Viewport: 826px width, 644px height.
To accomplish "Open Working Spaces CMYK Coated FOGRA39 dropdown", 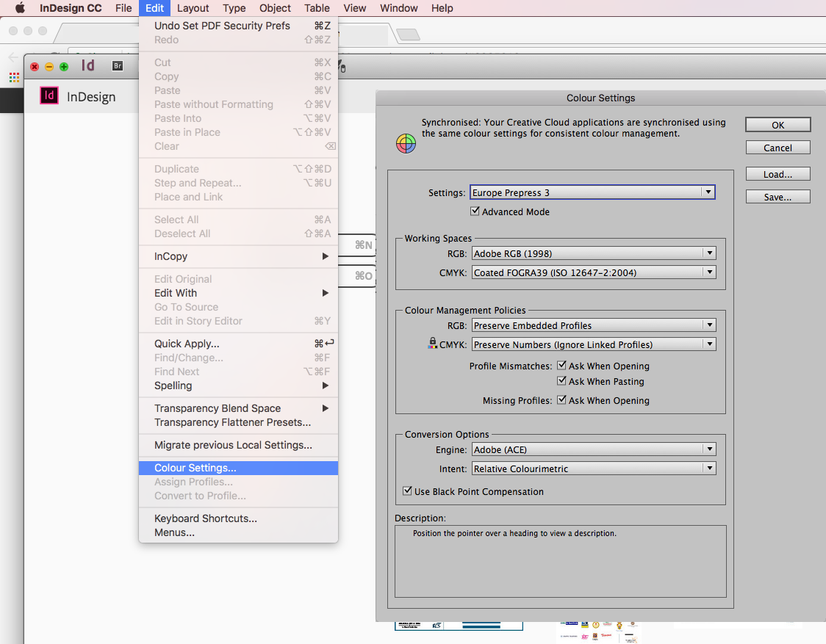I will click(x=594, y=272).
